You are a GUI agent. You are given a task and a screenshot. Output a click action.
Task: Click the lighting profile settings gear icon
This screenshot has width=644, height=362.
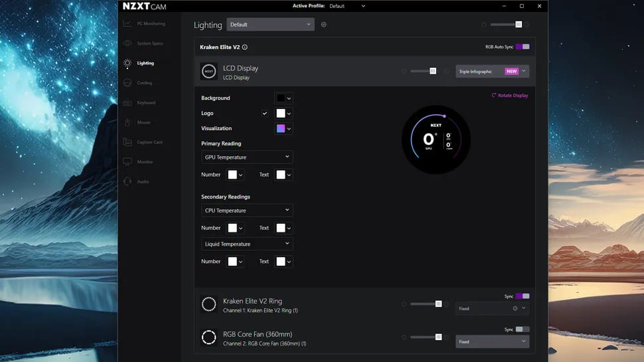[x=324, y=25]
